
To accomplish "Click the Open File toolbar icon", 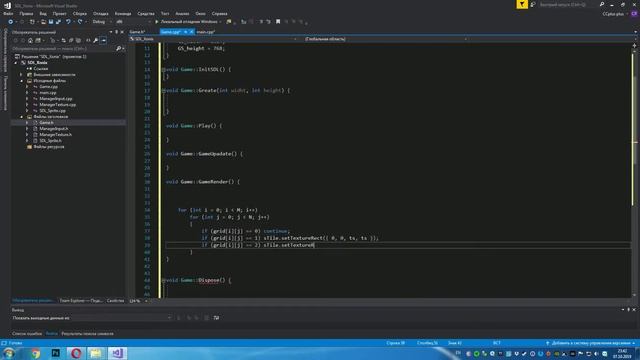I will (x=43, y=22).
